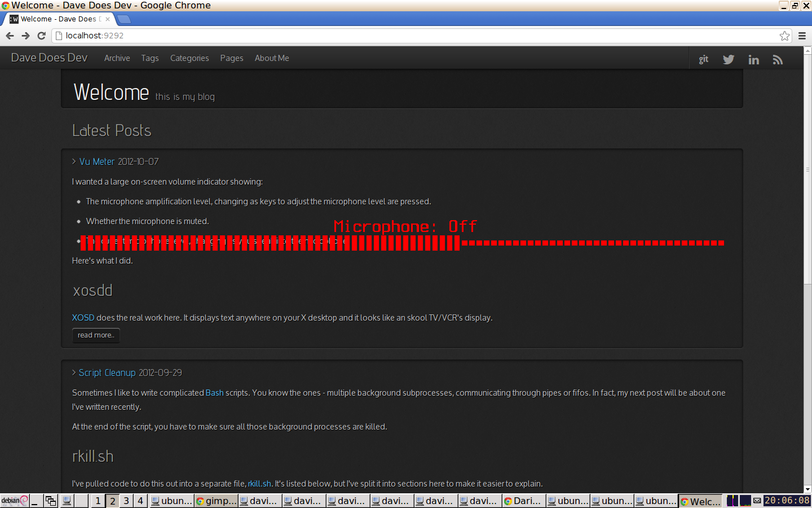Click the Debian menu icon in taskbar
812x508 pixels.
coord(14,501)
